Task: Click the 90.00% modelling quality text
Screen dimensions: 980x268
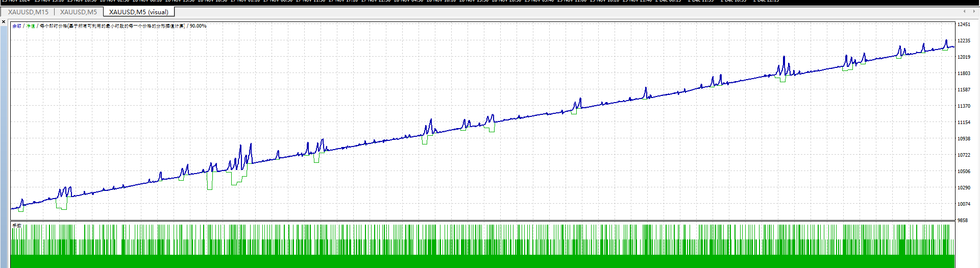Action: [198, 26]
